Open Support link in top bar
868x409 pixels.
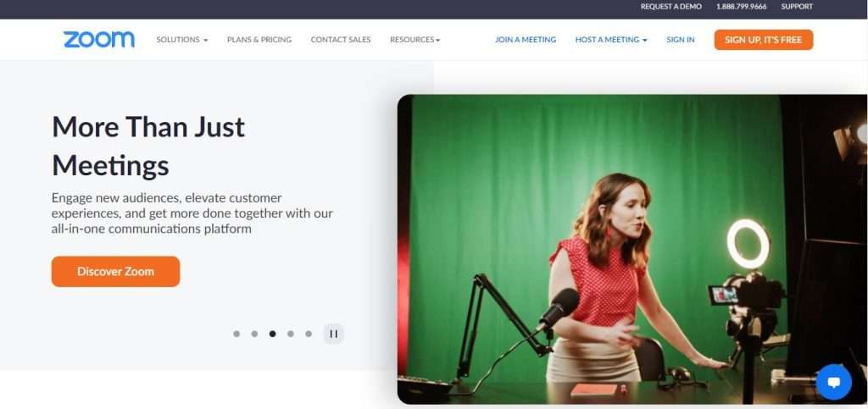pos(797,7)
